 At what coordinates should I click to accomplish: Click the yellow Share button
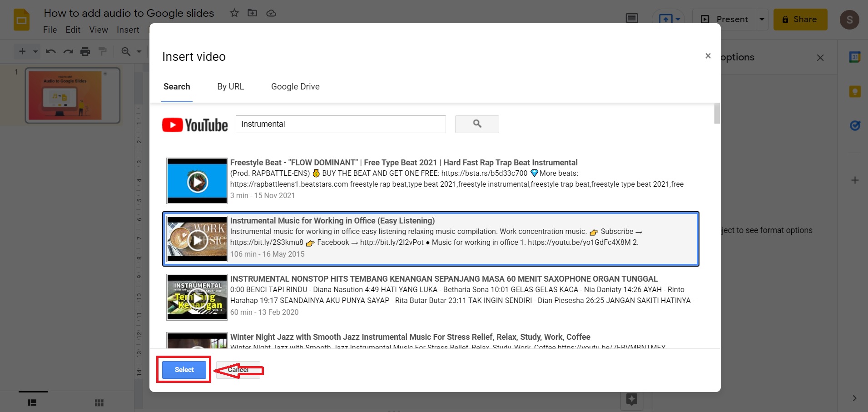coord(800,19)
